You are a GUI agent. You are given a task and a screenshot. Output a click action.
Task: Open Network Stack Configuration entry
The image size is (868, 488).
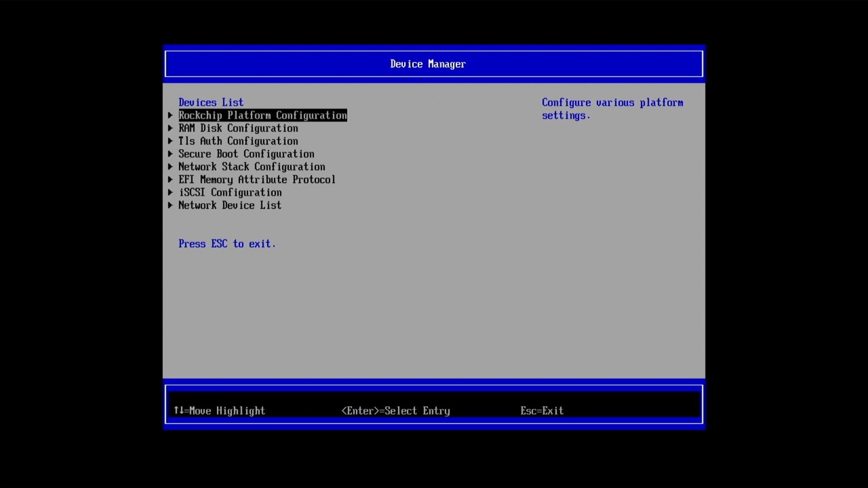coord(251,166)
